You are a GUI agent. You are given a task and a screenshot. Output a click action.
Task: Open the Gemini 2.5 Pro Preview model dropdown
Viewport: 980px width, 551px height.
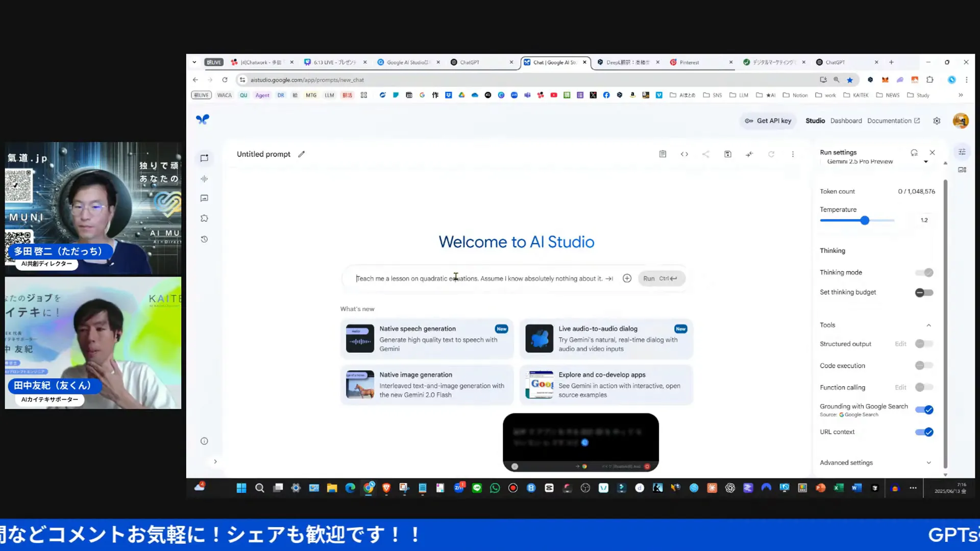pyautogui.click(x=877, y=162)
